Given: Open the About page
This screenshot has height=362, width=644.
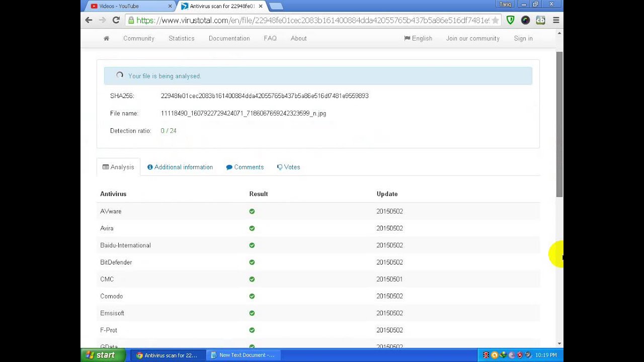Looking at the screenshot, I should point(299,38).
